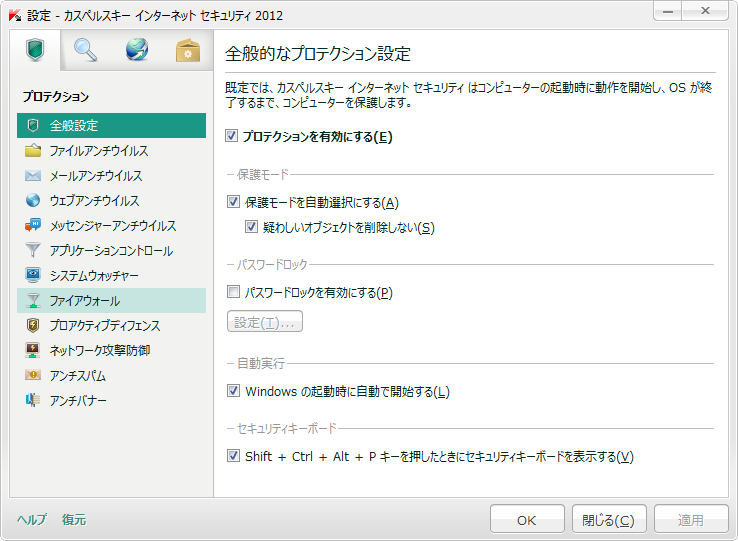The height and width of the screenshot is (541, 738).
Task: Toggle プロテクションを有効にする checkbox
Action: click(x=233, y=137)
